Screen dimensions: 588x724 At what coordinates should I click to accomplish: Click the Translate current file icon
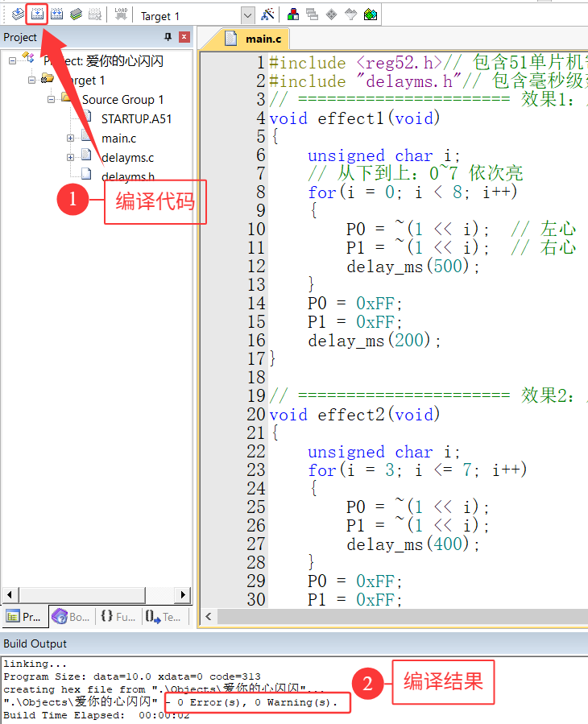click(18, 14)
